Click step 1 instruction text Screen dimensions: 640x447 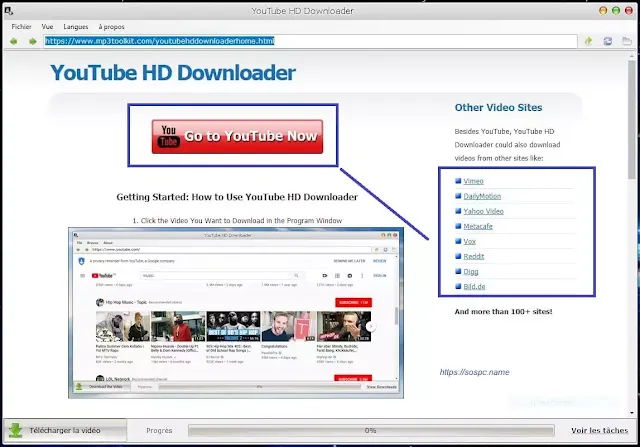pos(237,220)
